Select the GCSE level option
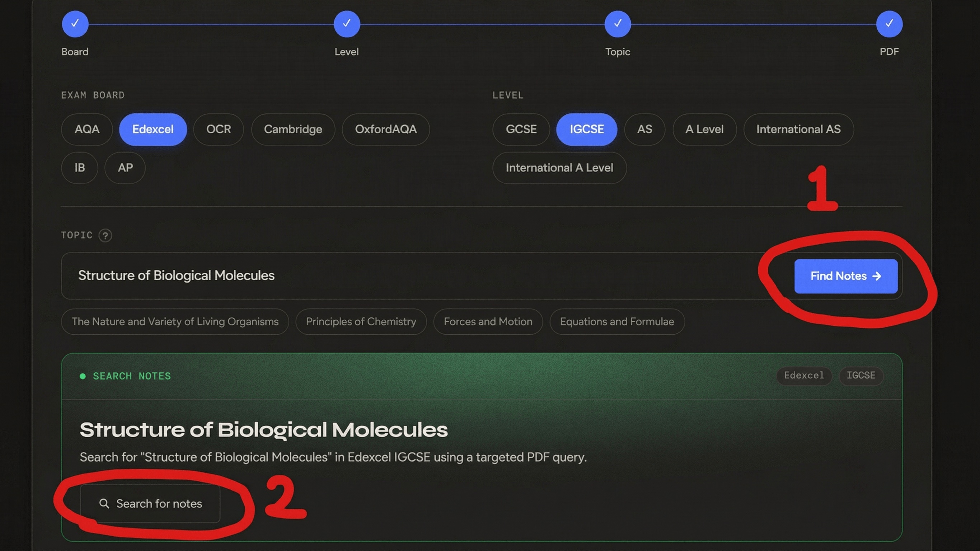 521,129
